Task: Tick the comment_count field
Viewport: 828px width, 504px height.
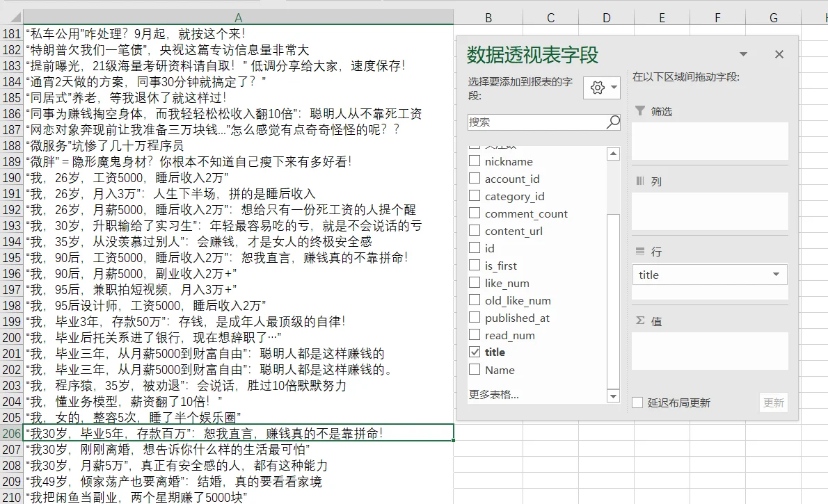Action: pos(475,213)
